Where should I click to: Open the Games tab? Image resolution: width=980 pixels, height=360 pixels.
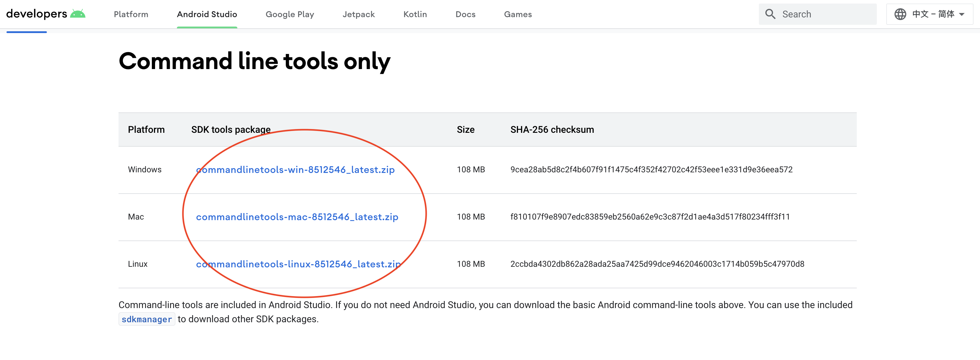(518, 14)
